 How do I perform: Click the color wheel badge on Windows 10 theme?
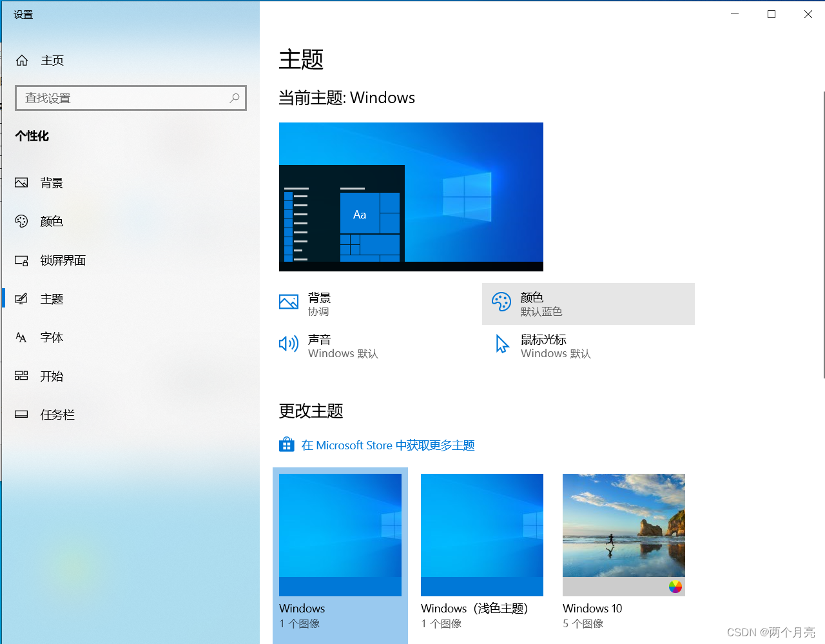click(x=675, y=587)
